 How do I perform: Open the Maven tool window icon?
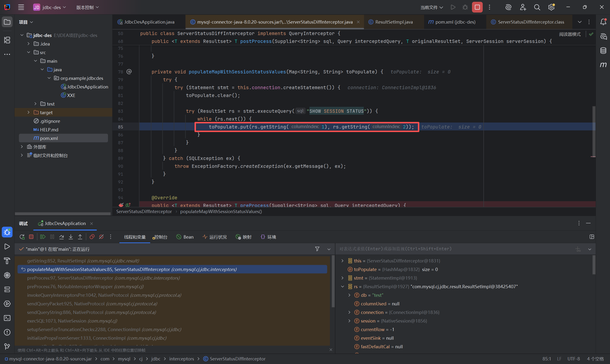tap(603, 65)
